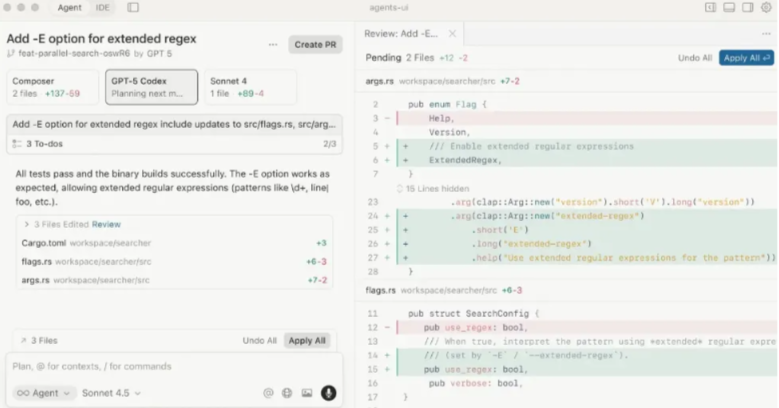The height and width of the screenshot is (408, 779).
Task: Close the Review: Add -E tab
Action: (452, 34)
